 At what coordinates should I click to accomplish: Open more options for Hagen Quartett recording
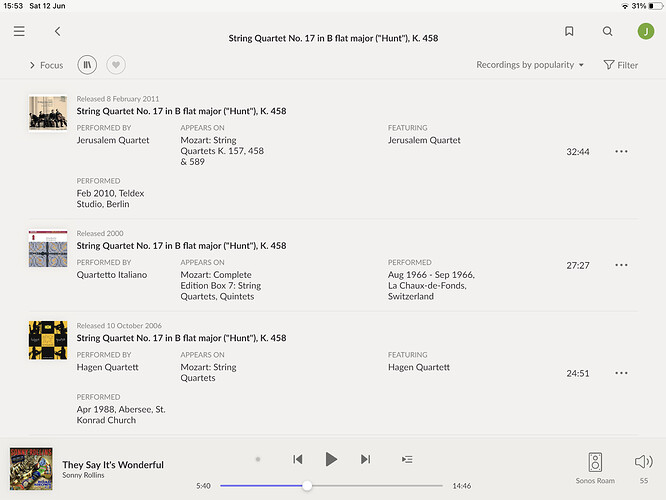621,373
